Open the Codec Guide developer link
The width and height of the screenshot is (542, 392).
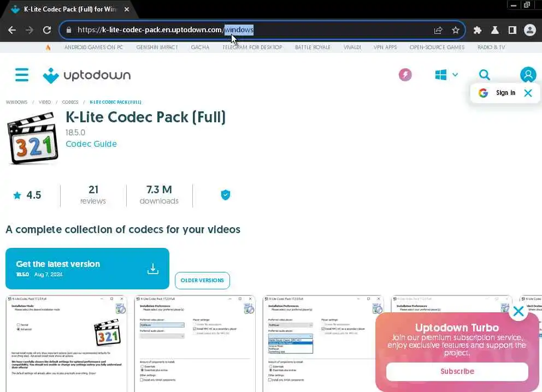(x=91, y=144)
